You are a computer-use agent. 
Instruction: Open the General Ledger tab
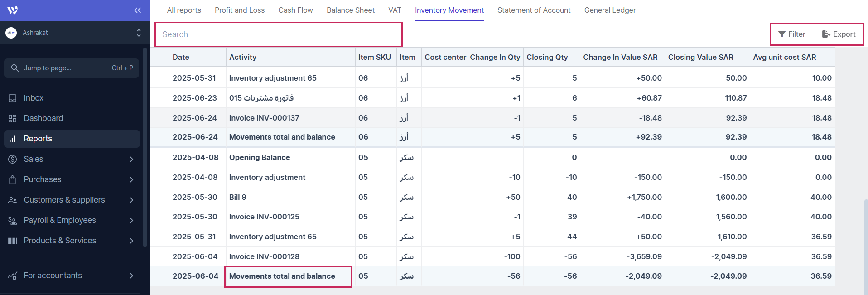click(x=610, y=10)
